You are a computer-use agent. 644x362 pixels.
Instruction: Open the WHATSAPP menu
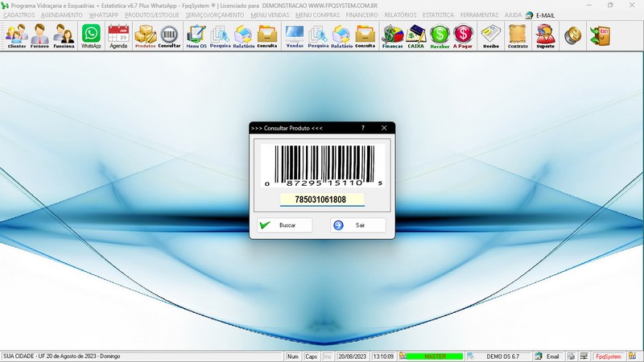coord(104,15)
